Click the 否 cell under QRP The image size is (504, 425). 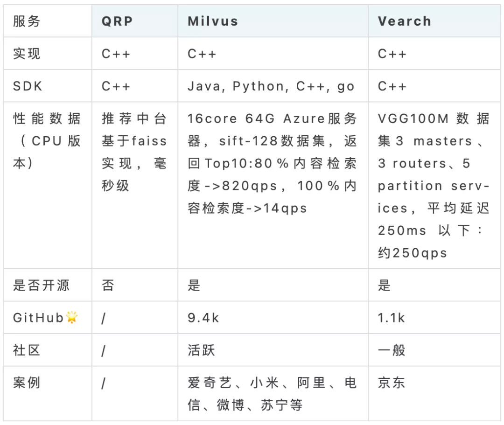coord(135,285)
